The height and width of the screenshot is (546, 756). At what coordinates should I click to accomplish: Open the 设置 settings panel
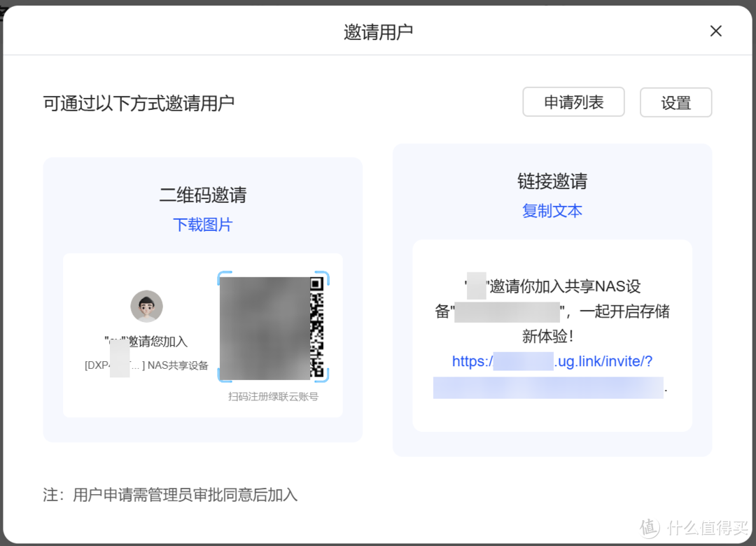pyautogui.click(x=675, y=102)
